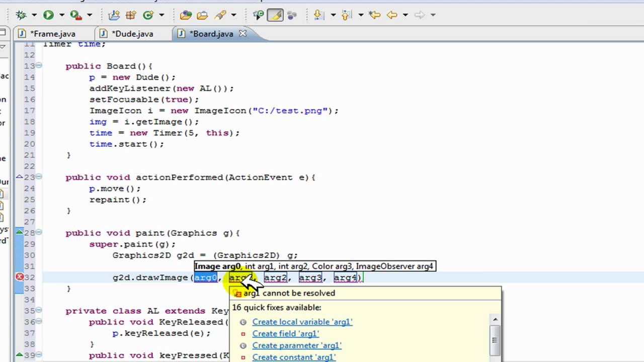
Task: Click the greyed Forward arrow icon
Action: (x=419, y=15)
